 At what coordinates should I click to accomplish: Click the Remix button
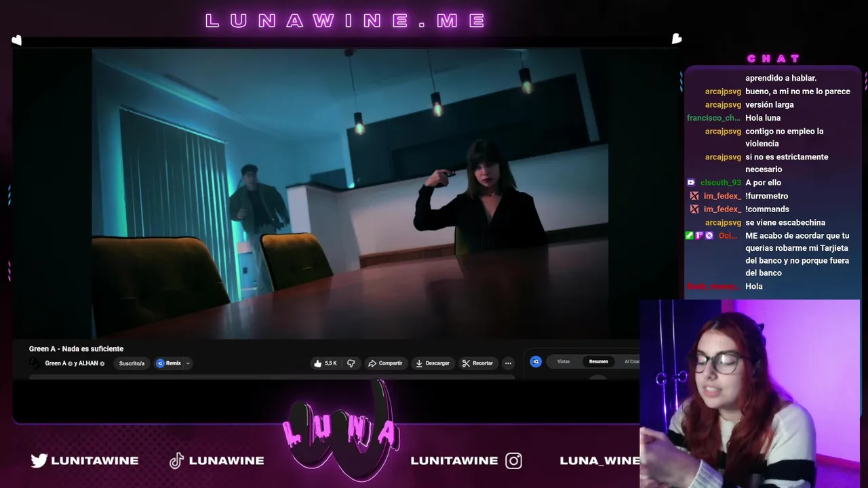tap(170, 363)
